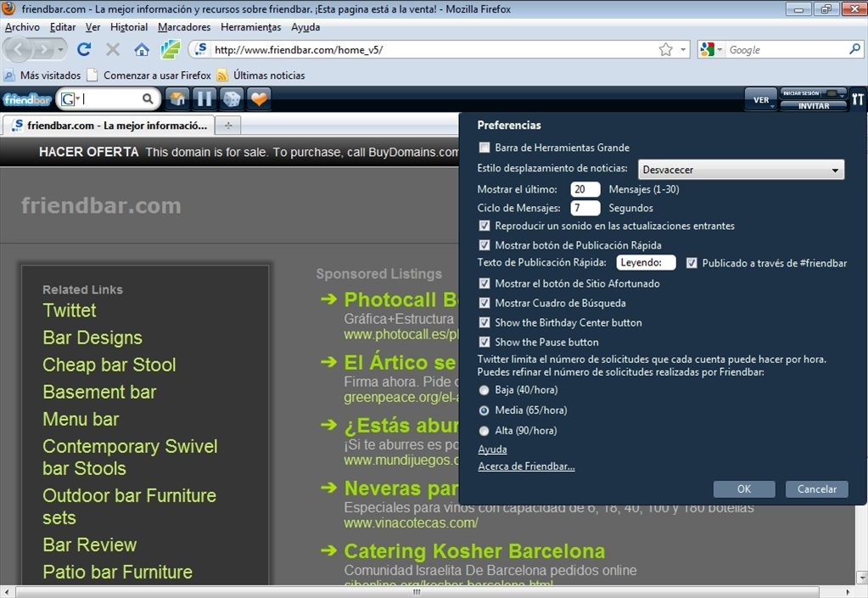Click the Friendbar logo icon
Image resolution: width=868 pixels, height=598 pixels.
coord(27,99)
